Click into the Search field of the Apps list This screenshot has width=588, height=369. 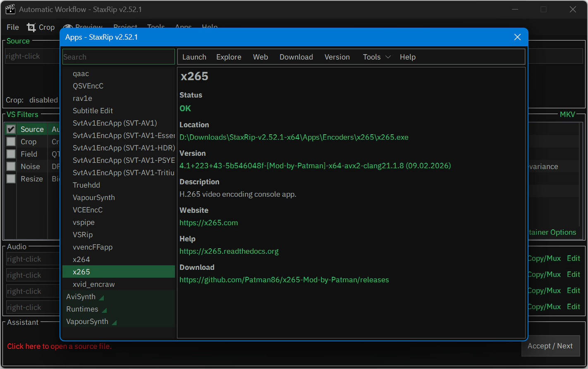pyautogui.click(x=118, y=57)
